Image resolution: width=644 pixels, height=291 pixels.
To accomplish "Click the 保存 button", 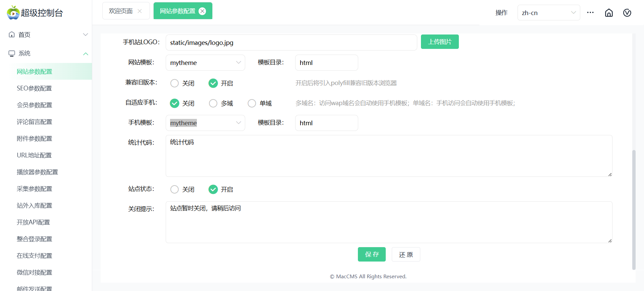I will (x=372, y=254).
